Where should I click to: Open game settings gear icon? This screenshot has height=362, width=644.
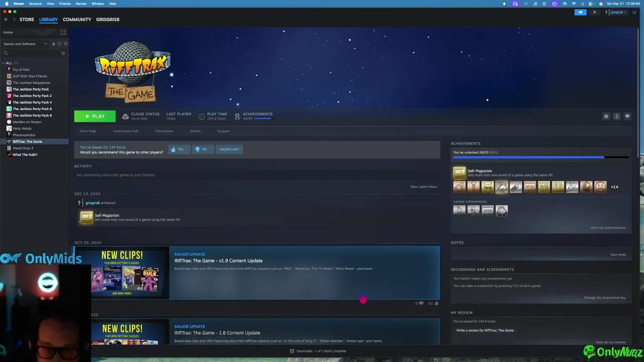[606, 116]
